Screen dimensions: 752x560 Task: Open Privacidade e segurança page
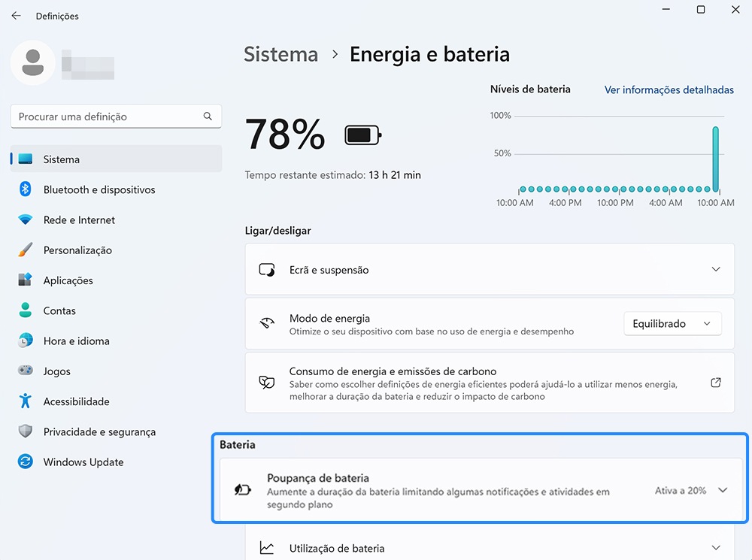pyautogui.click(x=116, y=431)
